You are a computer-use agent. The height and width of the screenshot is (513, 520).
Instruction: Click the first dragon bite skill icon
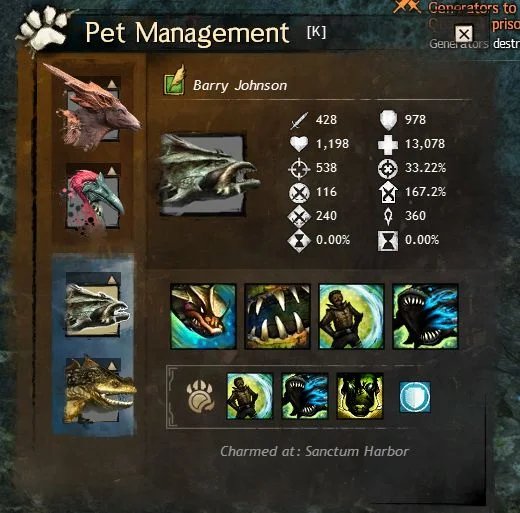[203, 316]
